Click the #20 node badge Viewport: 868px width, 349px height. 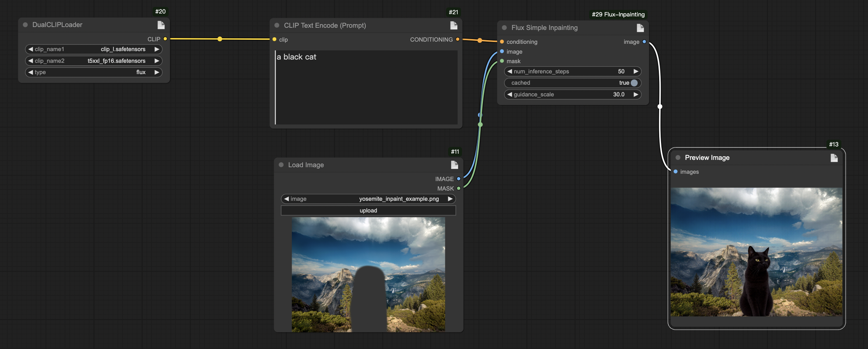(160, 12)
